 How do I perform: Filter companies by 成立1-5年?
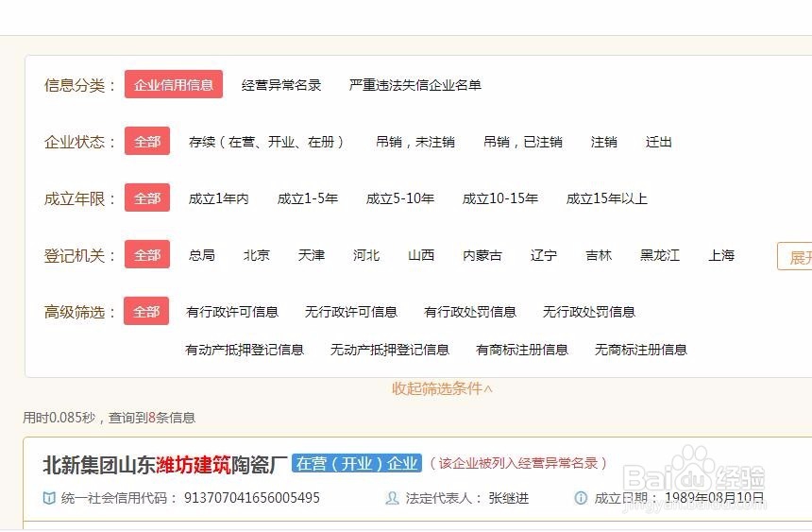pos(308,198)
